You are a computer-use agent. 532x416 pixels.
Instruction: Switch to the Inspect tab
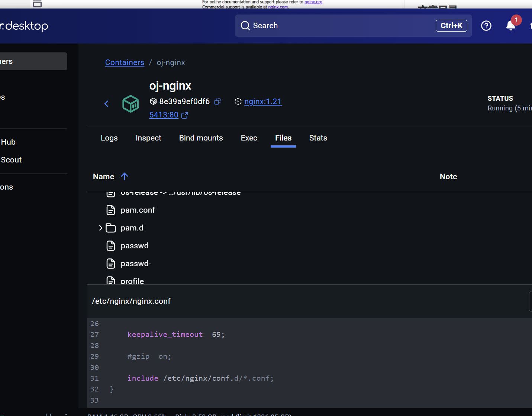coord(148,138)
